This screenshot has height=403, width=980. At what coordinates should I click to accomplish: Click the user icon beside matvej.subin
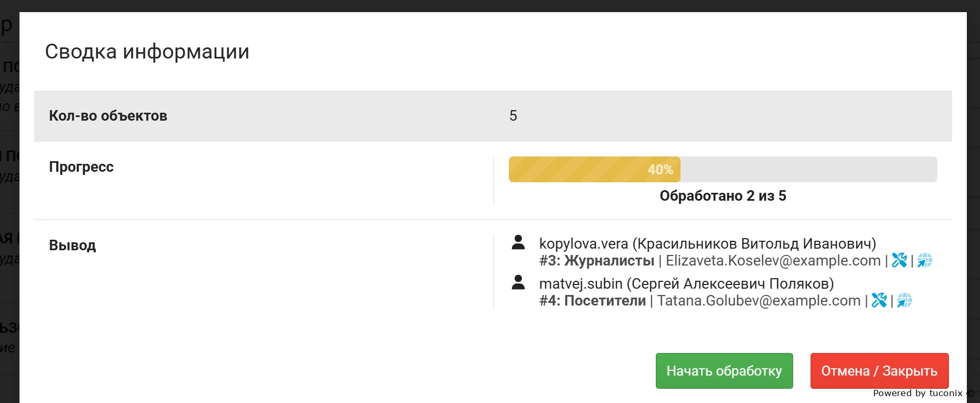pos(518,283)
